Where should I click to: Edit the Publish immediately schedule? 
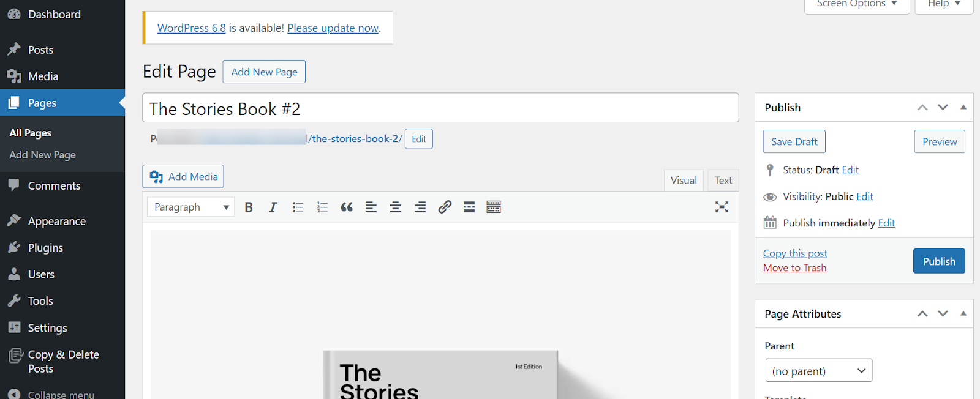coord(886,223)
